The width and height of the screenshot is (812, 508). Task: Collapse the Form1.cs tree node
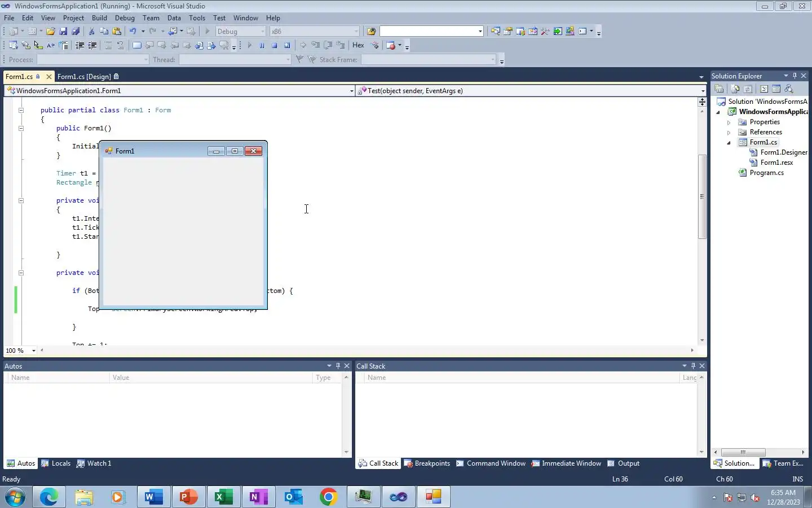(x=729, y=143)
